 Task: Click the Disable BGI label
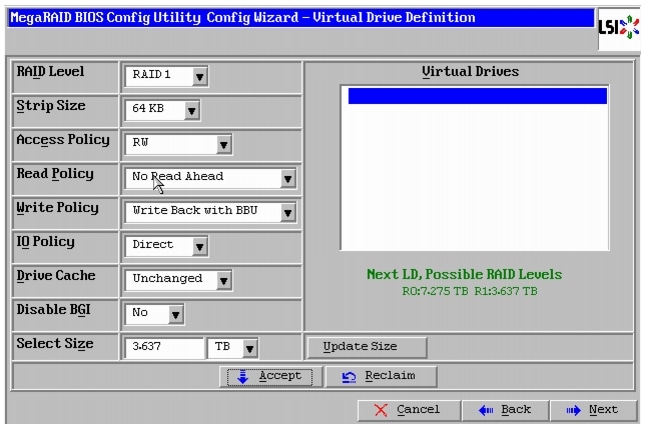53,309
